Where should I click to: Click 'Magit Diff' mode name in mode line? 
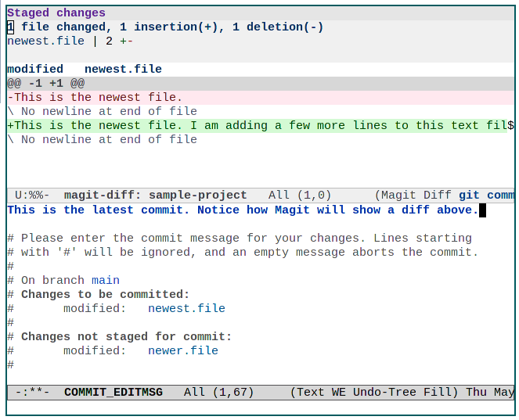(x=416, y=195)
